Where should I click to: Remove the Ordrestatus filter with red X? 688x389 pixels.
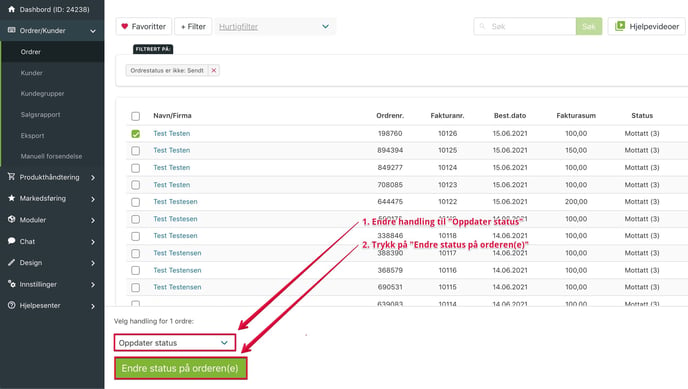click(214, 70)
